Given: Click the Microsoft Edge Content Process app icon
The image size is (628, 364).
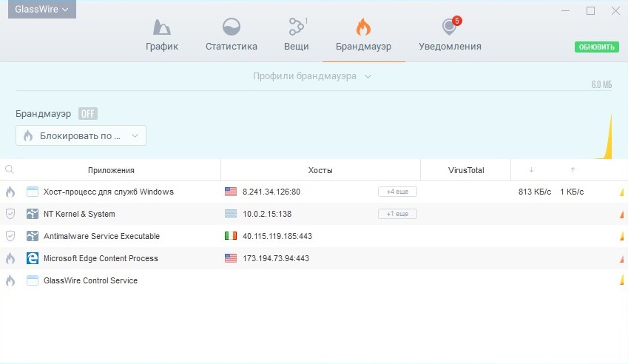Looking at the screenshot, I should click(x=33, y=258).
